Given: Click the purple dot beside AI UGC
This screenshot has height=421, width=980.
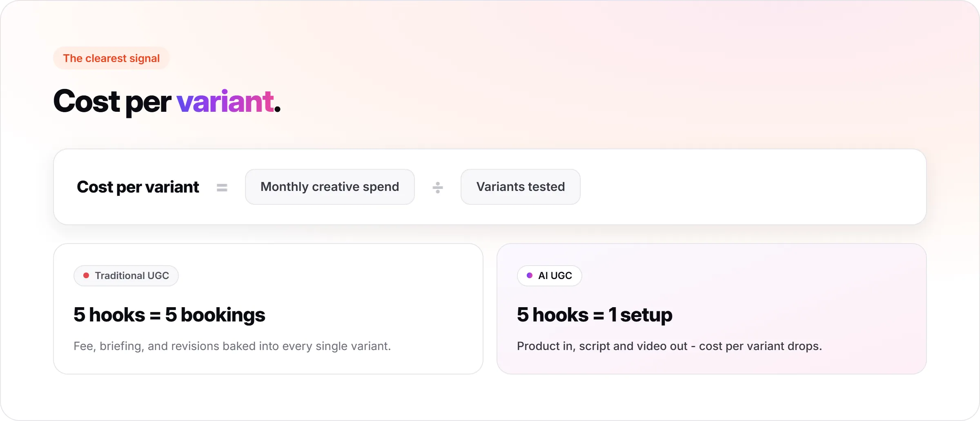Looking at the screenshot, I should point(530,275).
